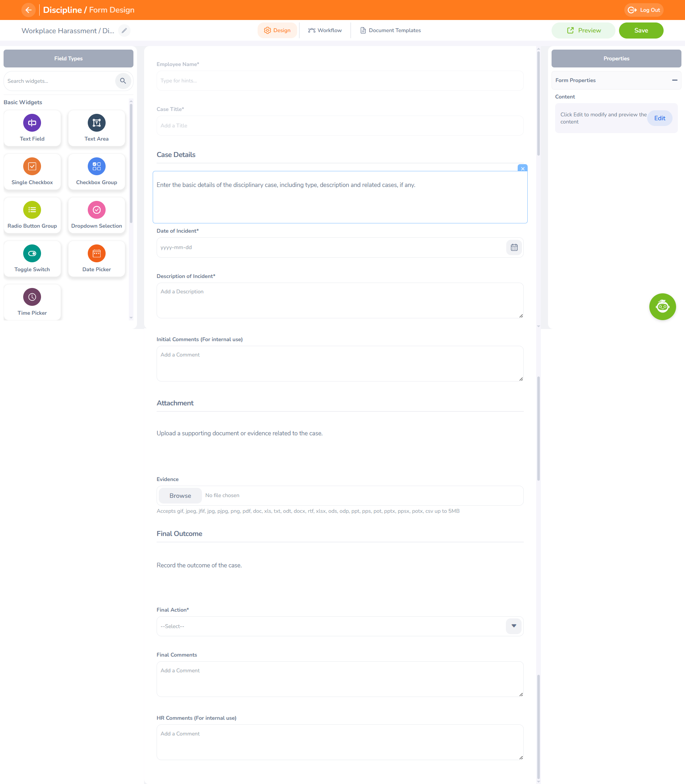This screenshot has height=784, width=685.
Task: Select the Text Field widget
Action: (x=32, y=128)
